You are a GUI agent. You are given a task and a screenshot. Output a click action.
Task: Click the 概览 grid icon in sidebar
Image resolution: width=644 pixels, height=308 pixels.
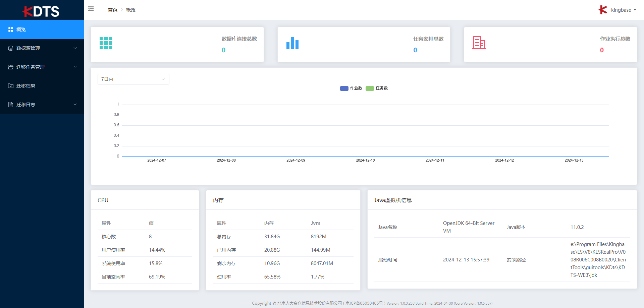coord(11,29)
